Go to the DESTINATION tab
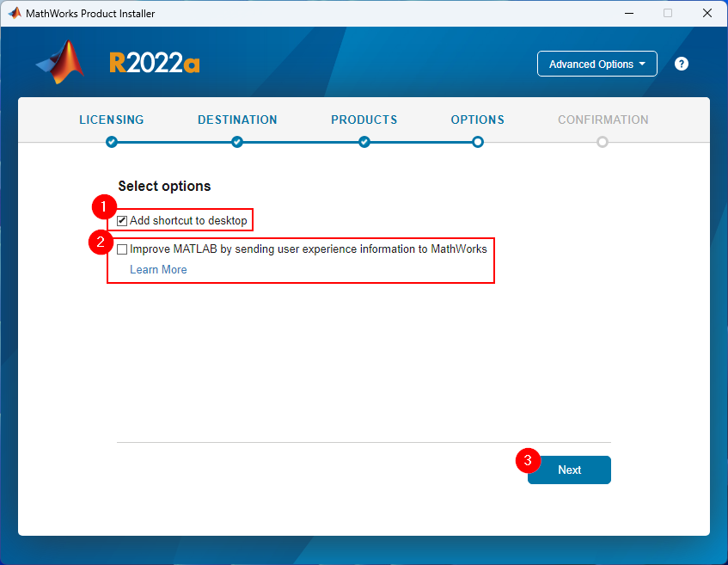This screenshot has width=728, height=565. pyautogui.click(x=237, y=120)
